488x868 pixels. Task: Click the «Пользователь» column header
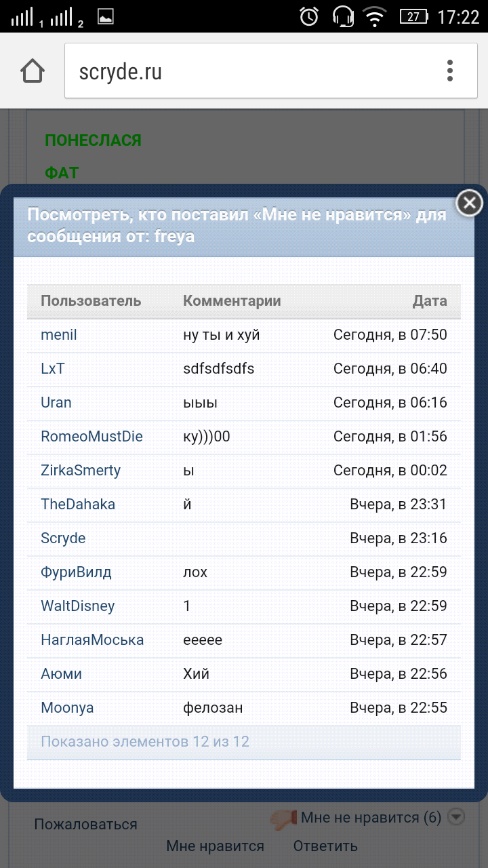(x=90, y=300)
